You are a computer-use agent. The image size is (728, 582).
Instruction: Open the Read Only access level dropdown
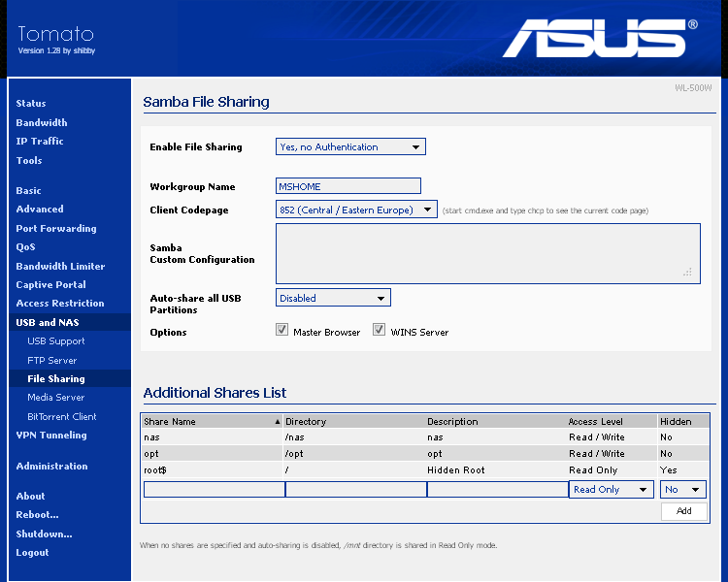point(611,490)
